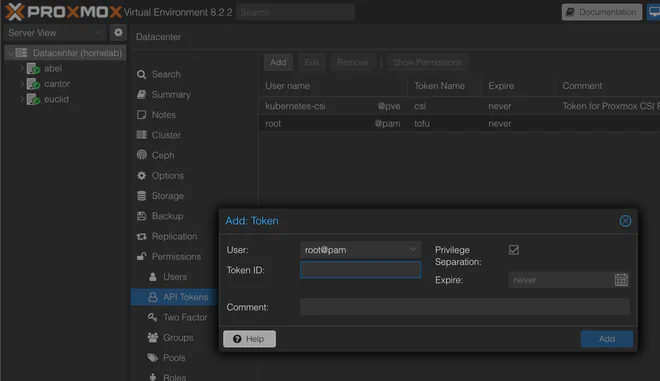Click the Help button

pos(249,339)
